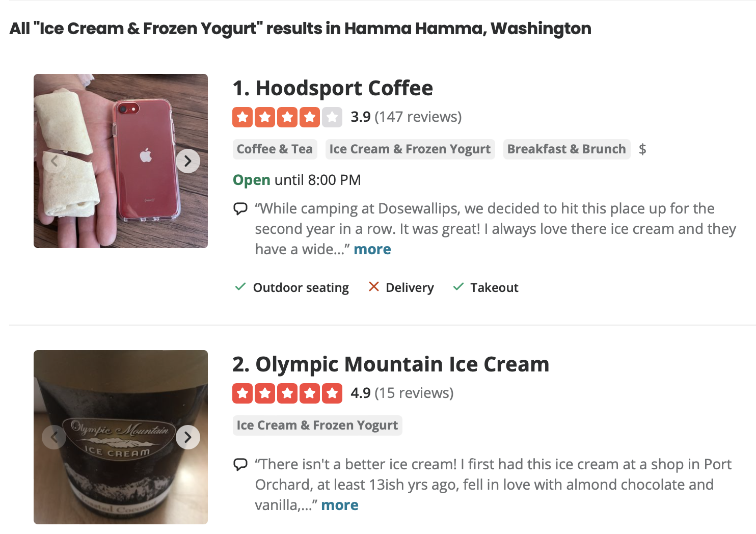Screen dimensions: 756x534
Task: Click the Outdoor seating checkmark
Action: (x=240, y=287)
